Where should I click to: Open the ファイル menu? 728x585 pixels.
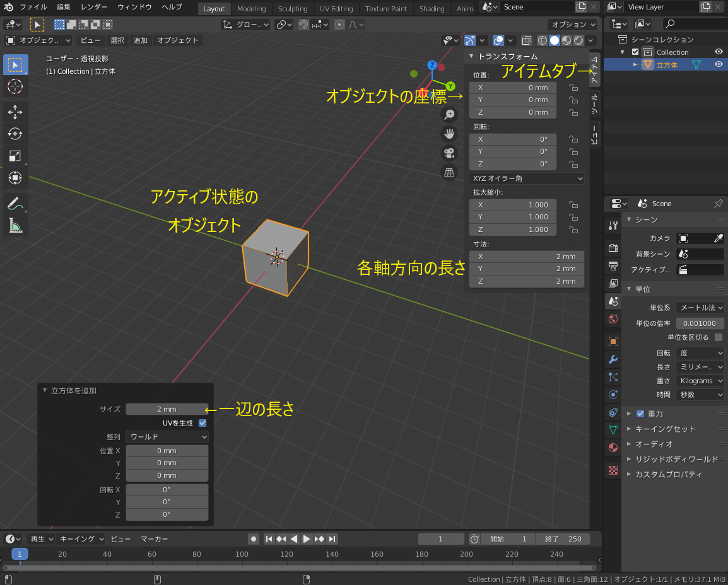pos(33,7)
